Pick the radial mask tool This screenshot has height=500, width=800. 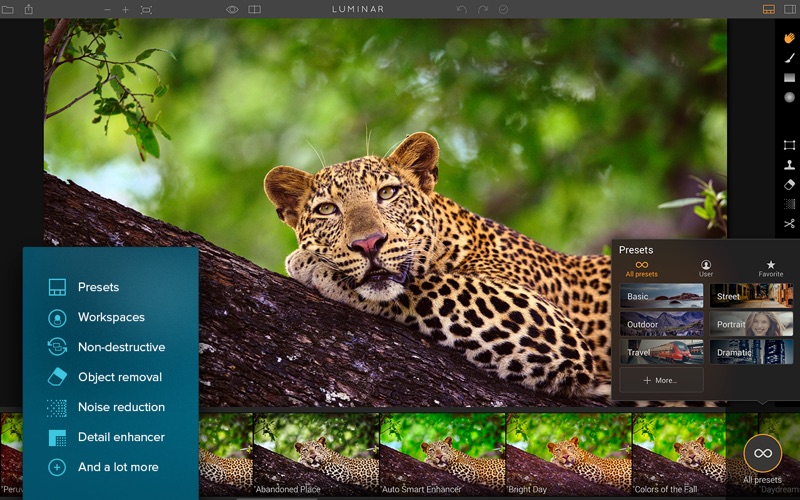coord(789,97)
